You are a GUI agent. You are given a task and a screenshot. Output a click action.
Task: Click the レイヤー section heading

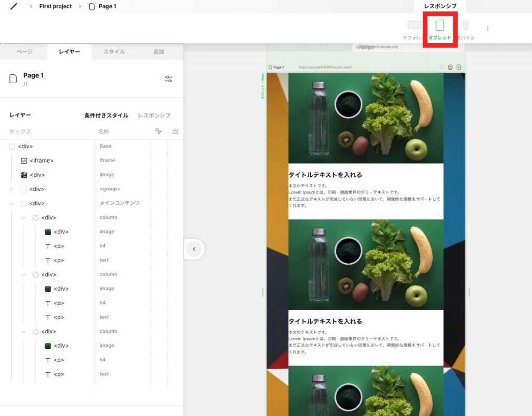[x=20, y=115]
